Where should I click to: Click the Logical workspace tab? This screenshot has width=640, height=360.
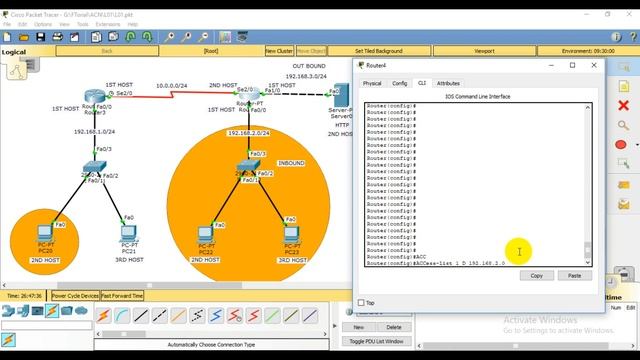point(14,52)
